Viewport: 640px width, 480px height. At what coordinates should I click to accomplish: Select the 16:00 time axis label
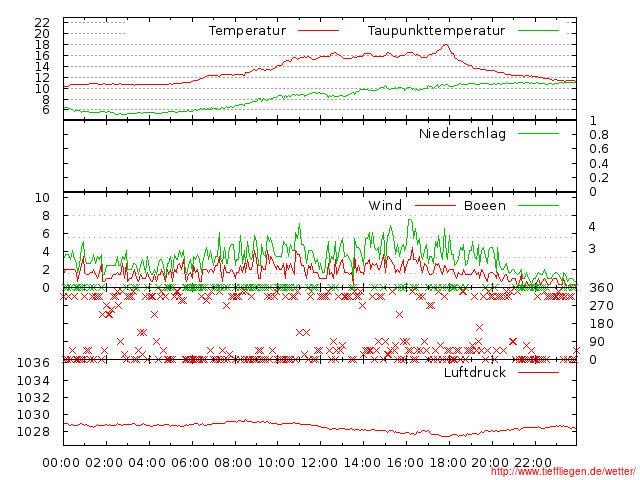click(404, 463)
